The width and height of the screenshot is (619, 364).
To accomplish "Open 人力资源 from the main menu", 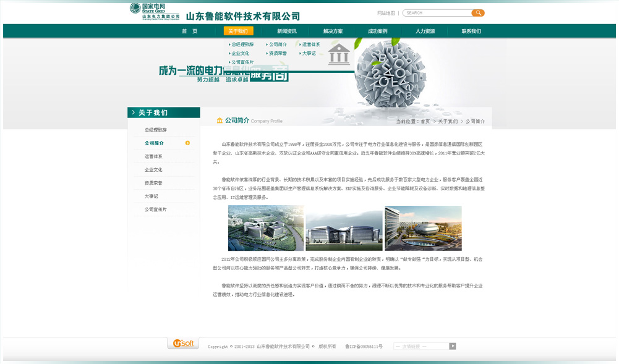I will point(425,32).
